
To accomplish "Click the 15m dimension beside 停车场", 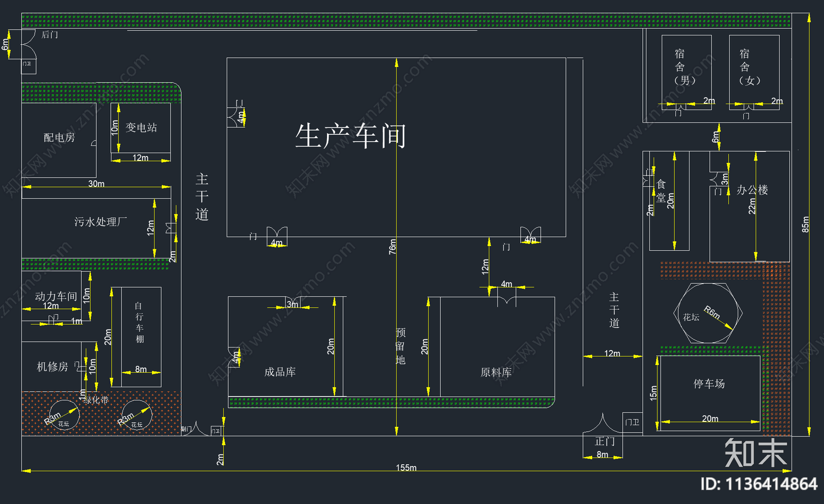I will point(654,393).
